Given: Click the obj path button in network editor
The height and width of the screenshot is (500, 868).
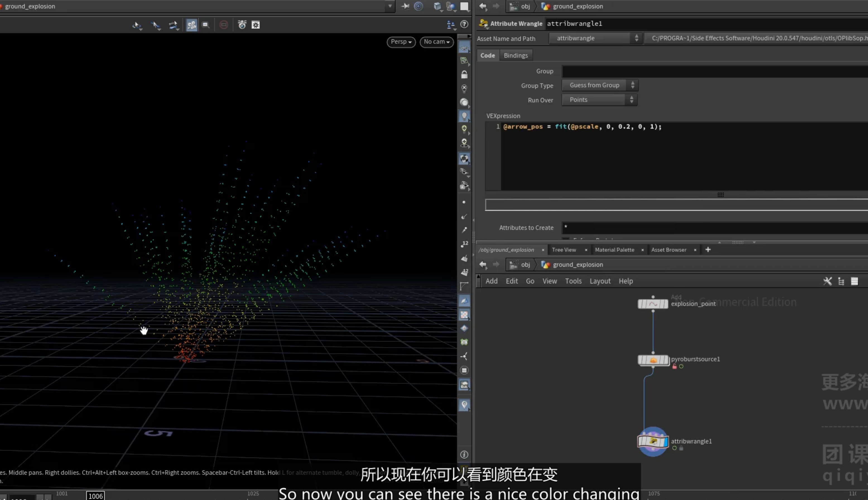Looking at the screenshot, I should point(521,265).
